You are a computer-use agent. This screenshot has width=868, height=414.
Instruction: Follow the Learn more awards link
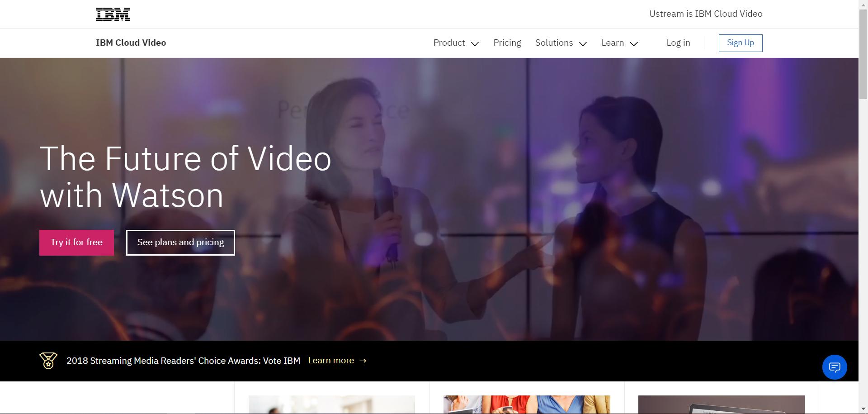tap(331, 361)
